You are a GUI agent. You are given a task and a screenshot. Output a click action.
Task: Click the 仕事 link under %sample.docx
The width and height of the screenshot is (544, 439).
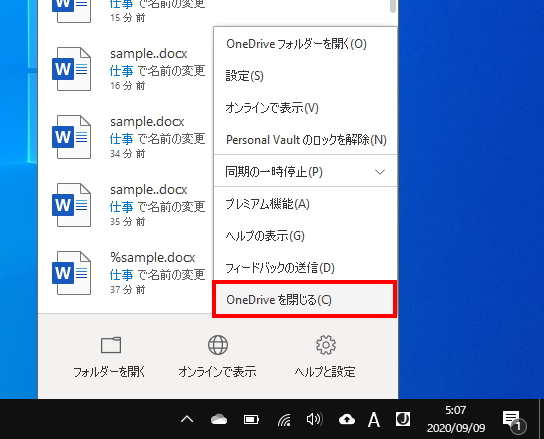121,275
